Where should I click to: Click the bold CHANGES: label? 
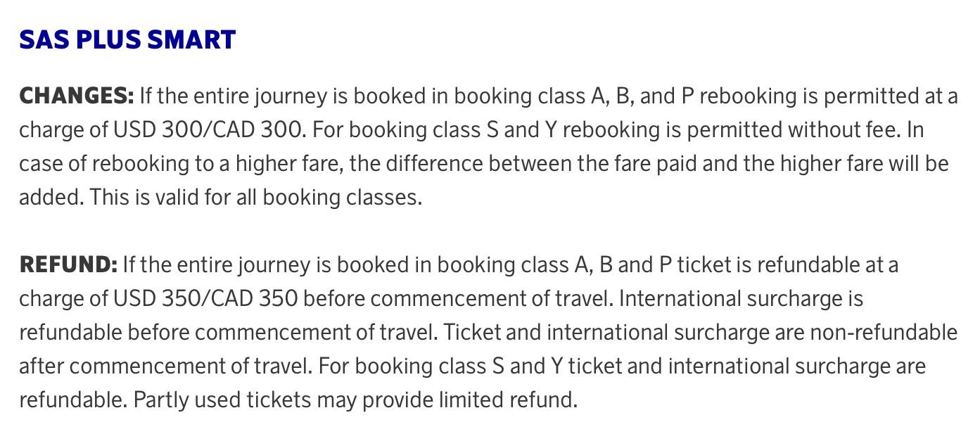click(x=76, y=96)
